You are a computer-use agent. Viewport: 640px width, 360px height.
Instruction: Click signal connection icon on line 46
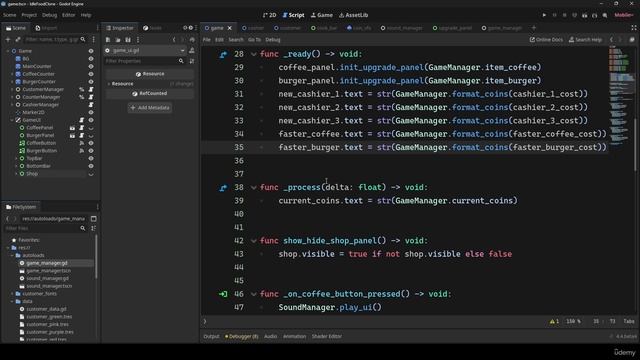point(223,294)
